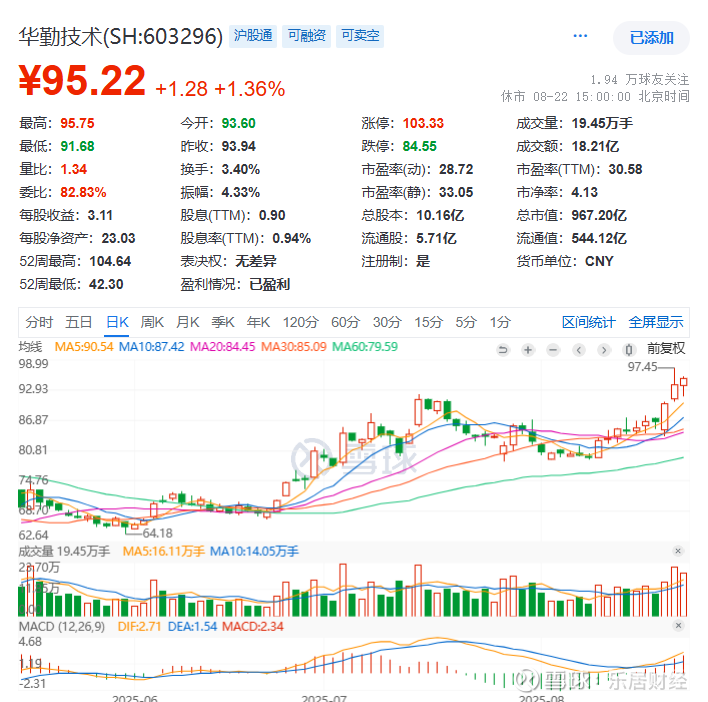This screenshot has width=708, height=702.
Task: Select the 日K chart tab
Action: click(117, 322)
